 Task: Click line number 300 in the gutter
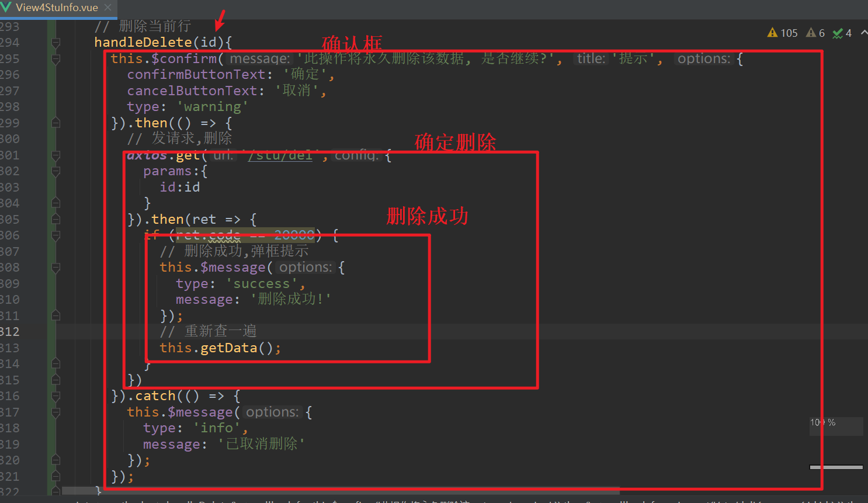(10, 139)
